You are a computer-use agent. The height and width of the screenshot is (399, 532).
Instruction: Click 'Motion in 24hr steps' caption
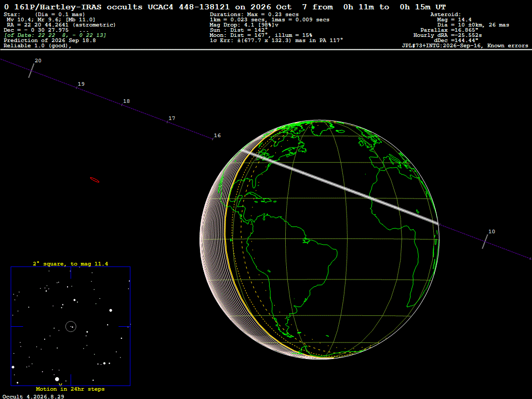(x=70, y=389)
